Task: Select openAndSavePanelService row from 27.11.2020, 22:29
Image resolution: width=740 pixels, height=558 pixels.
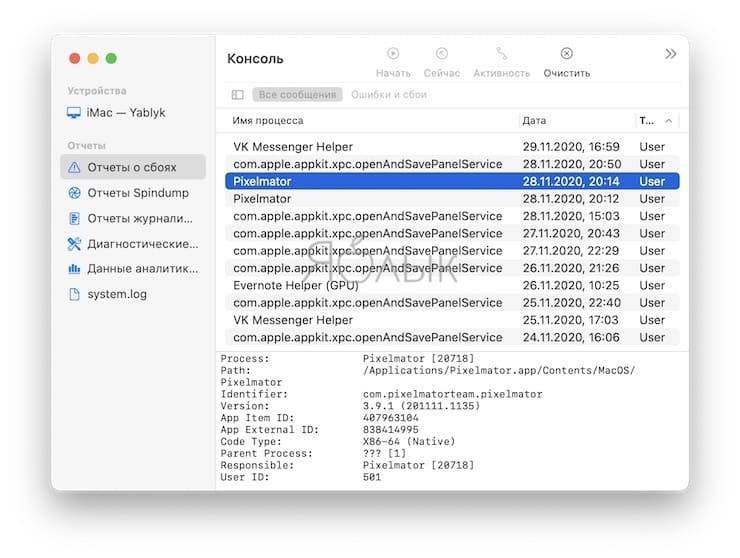Action: pos(452,251)
